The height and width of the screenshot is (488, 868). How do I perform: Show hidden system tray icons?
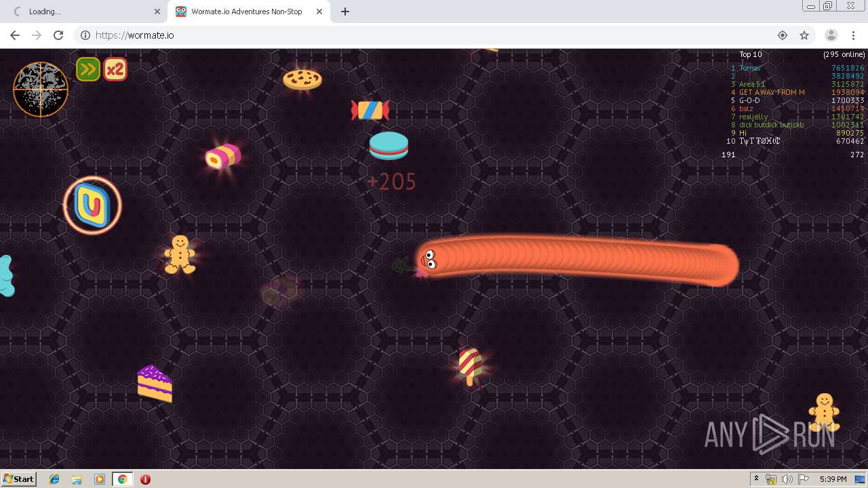(756, 479)
